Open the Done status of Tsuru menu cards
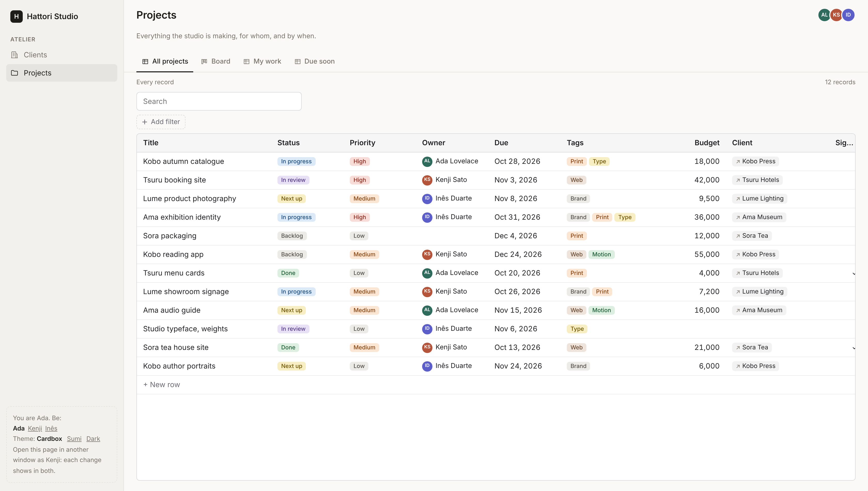Screen dimensions: 868x491 (288, 273)
